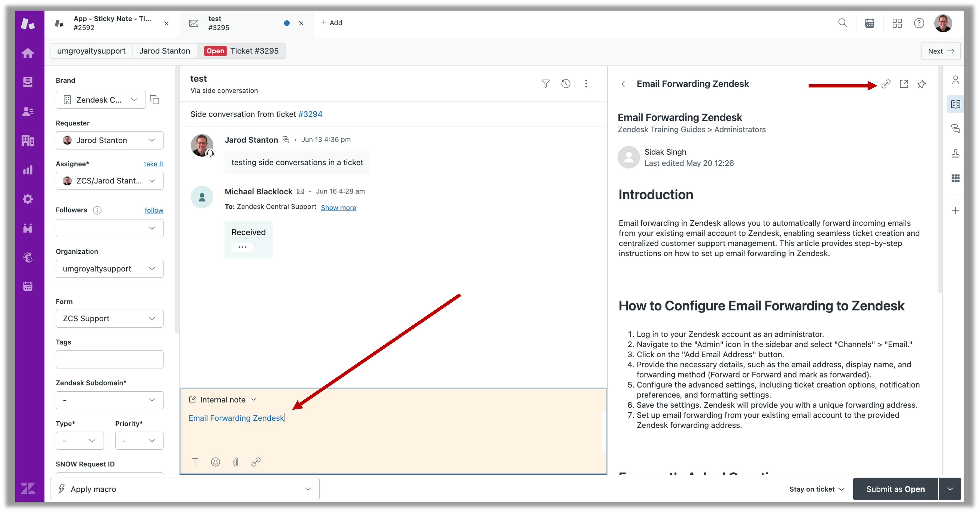Open article in new window icon
980x512 pixels.
pyautogui.click(x=903, y=84)
